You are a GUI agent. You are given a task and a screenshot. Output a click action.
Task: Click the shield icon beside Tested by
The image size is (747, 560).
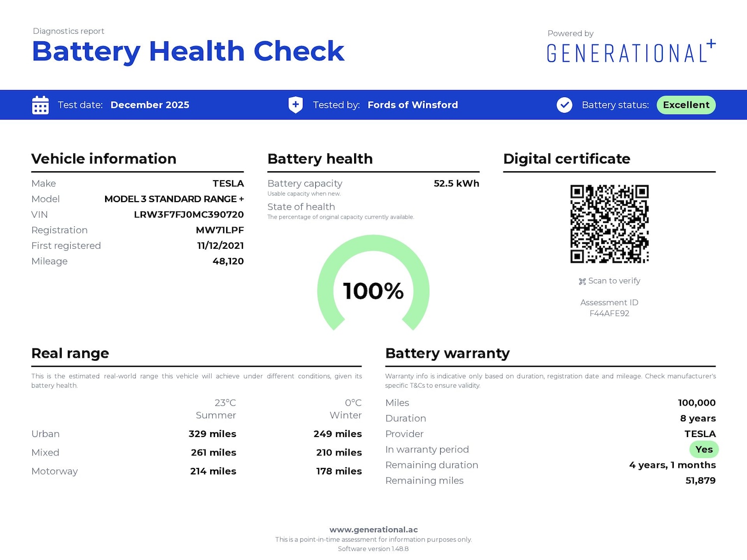click(x=295, y=105)
